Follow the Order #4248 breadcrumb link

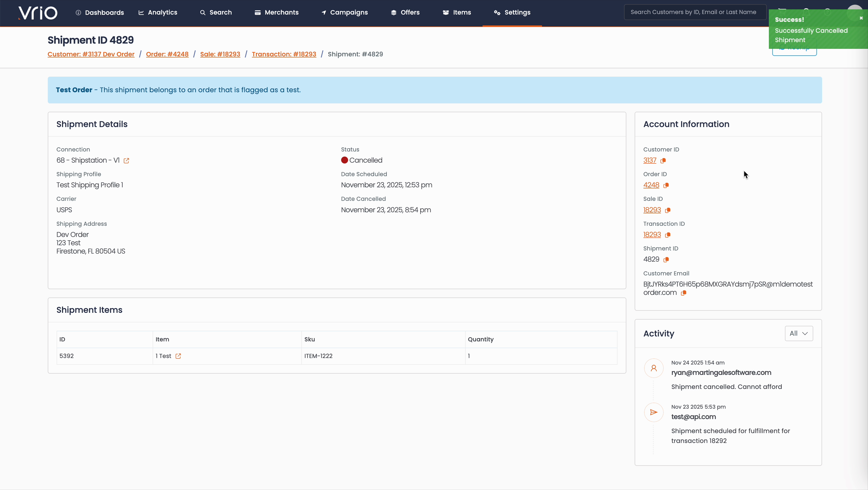click(167, 54)
